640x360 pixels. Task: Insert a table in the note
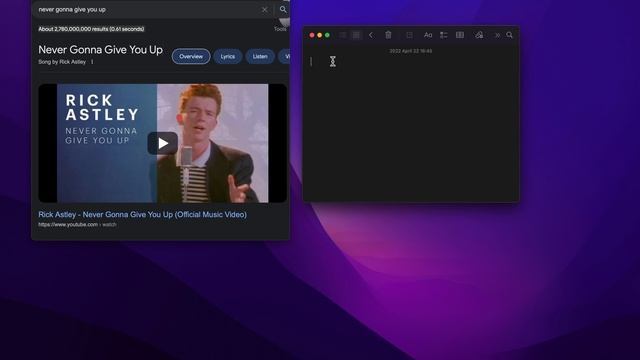point(460,35)
